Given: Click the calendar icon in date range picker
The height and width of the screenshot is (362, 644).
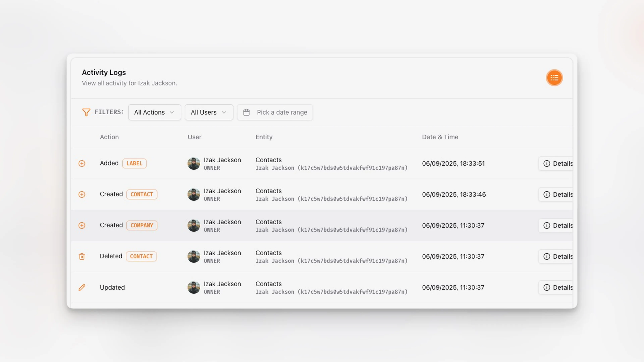Looking at the screenshot, I should point(246,112).
